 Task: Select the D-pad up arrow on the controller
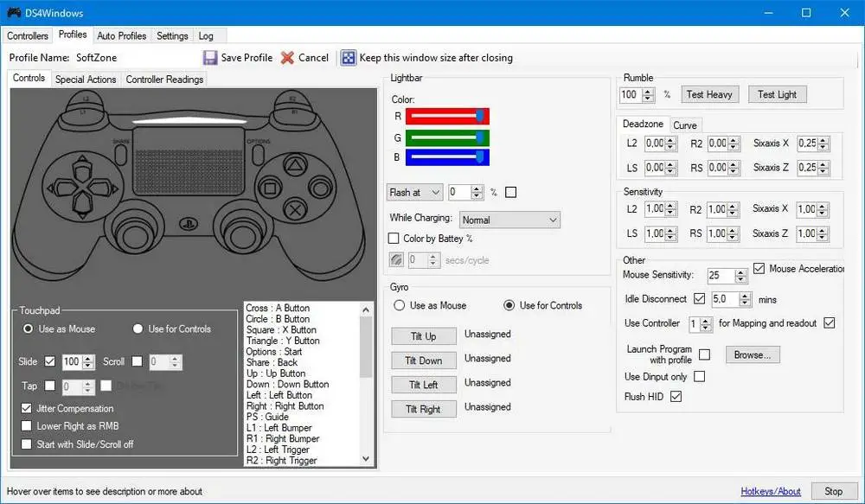coord(83,167)
